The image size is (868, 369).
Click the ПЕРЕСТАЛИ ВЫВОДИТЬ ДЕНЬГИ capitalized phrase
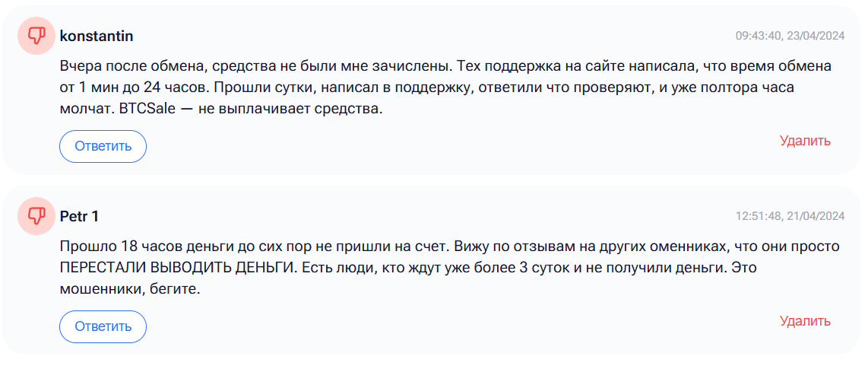(x=177, y=268)
